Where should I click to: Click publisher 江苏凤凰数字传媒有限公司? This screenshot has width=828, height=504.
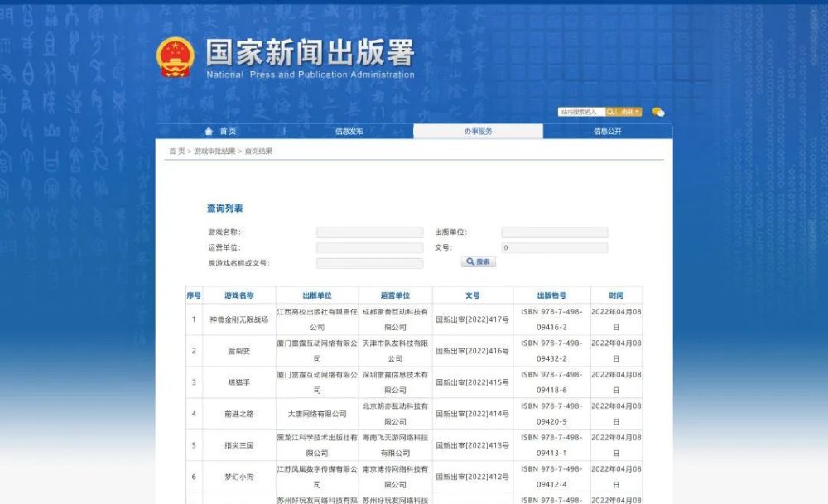pos(317,477)
